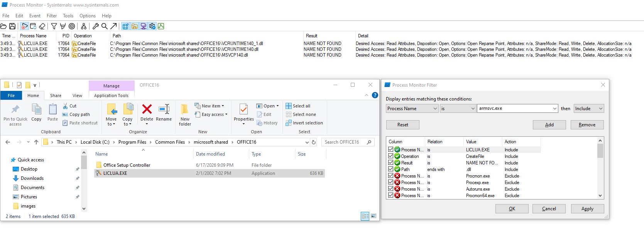This screenshot has height=238, width=644.
Task: Uncheck the Procexp.exe exclude filter
Action: 390,182
